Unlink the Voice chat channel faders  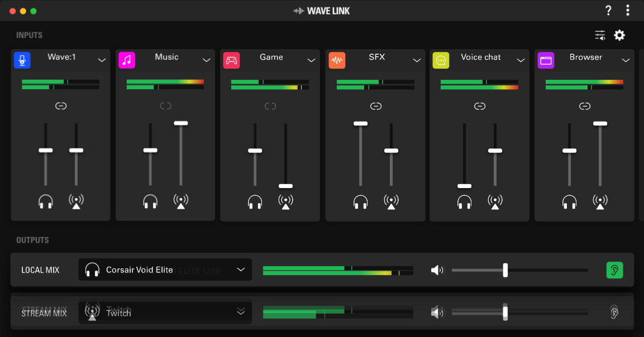click(480, 107)
